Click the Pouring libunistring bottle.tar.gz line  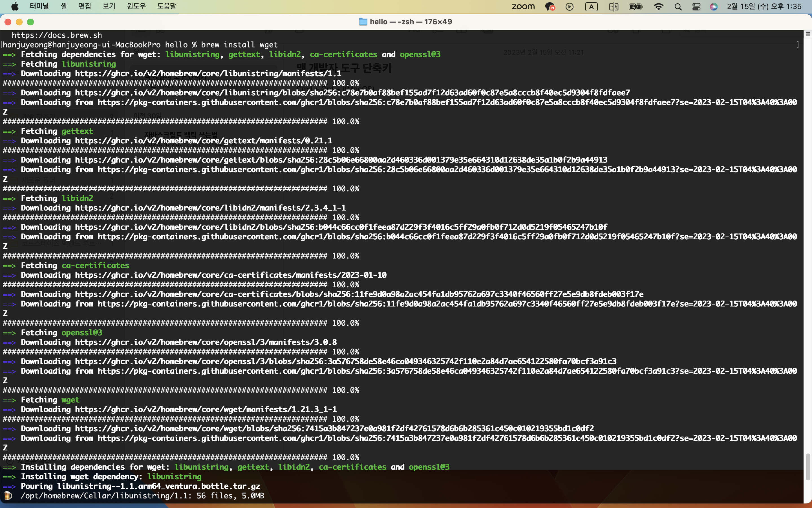click(131, 486)
